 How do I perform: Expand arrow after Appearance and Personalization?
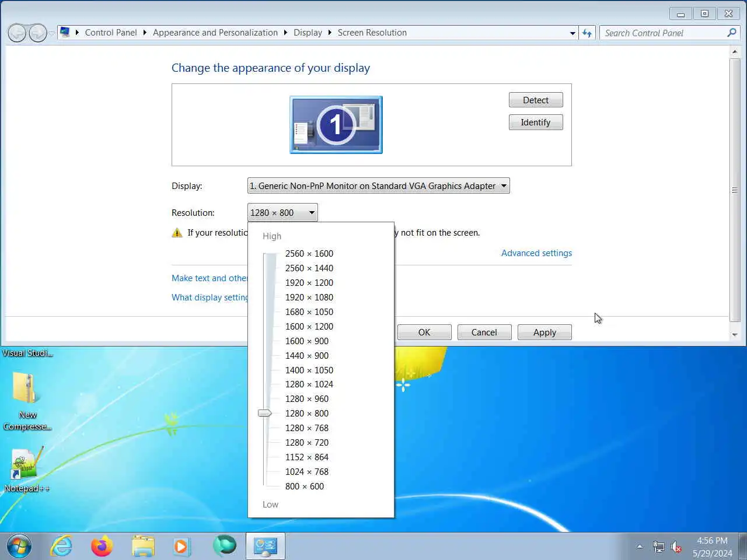click(x=285, y=33)
